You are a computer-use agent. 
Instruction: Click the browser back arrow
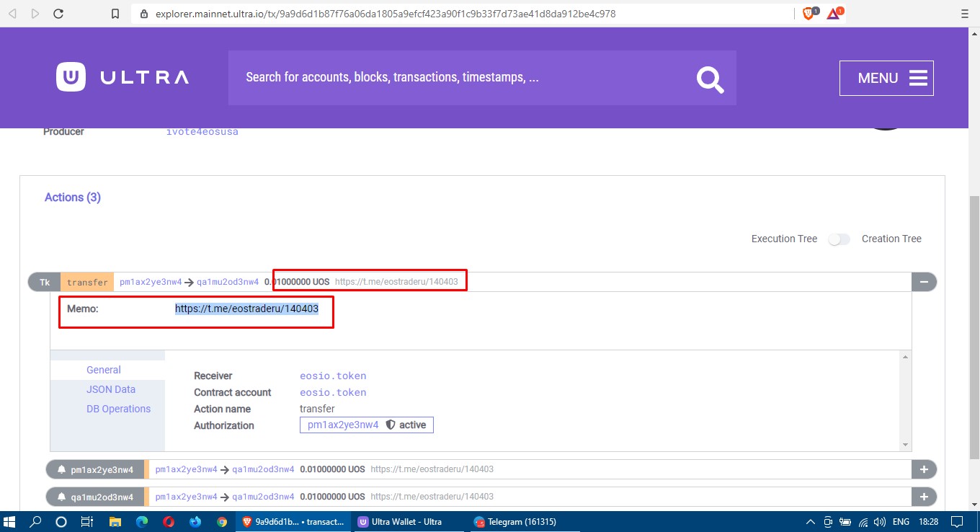[13, 14]
